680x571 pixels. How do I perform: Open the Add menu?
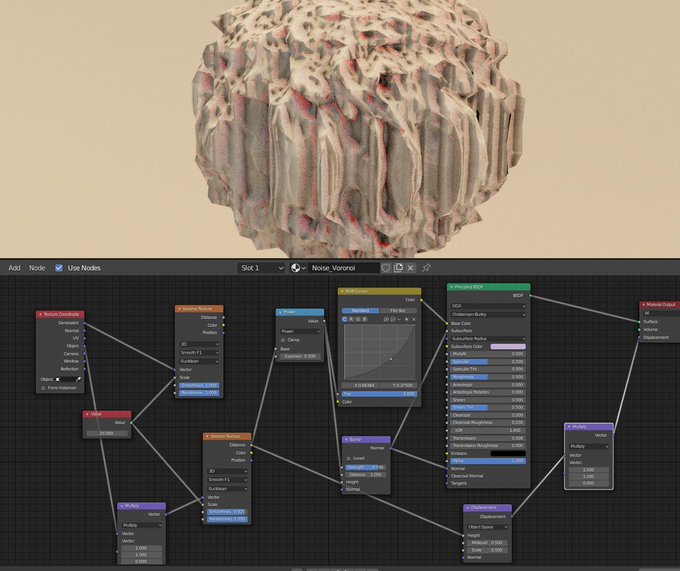tap(14, 268)
